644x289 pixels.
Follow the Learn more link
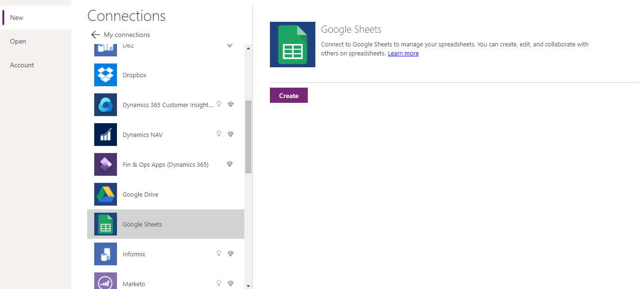403,54
